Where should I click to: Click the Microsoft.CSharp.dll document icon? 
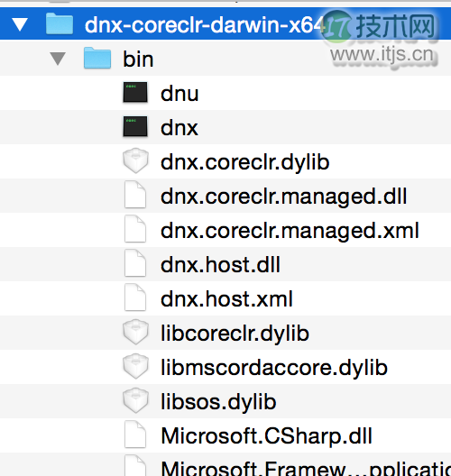pos(135,435)
